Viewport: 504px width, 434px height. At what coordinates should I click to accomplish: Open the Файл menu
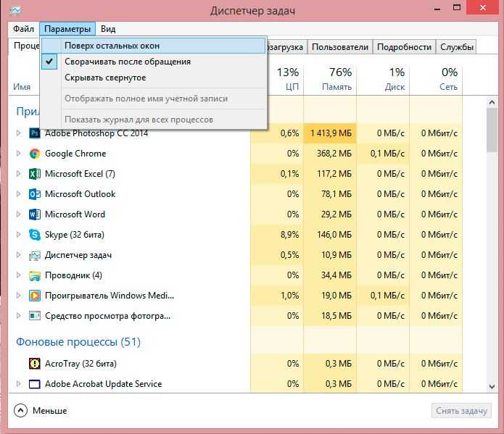click(23, 29)
